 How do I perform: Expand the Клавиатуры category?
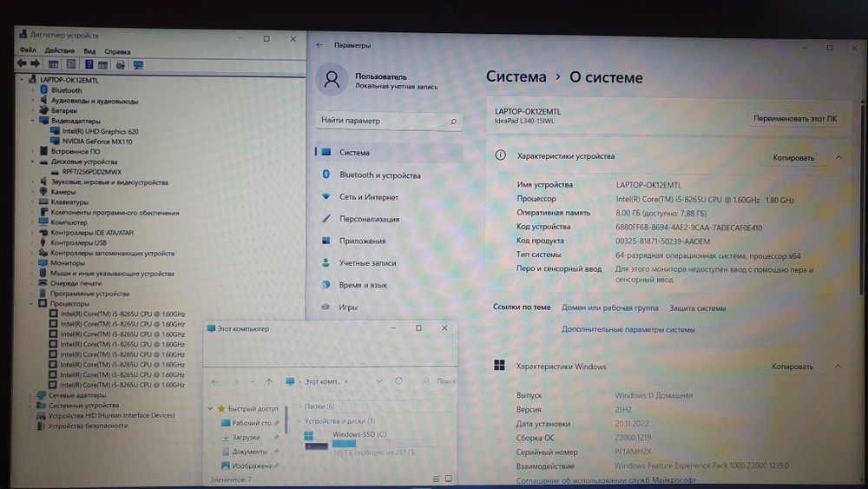tap(32, 202)
